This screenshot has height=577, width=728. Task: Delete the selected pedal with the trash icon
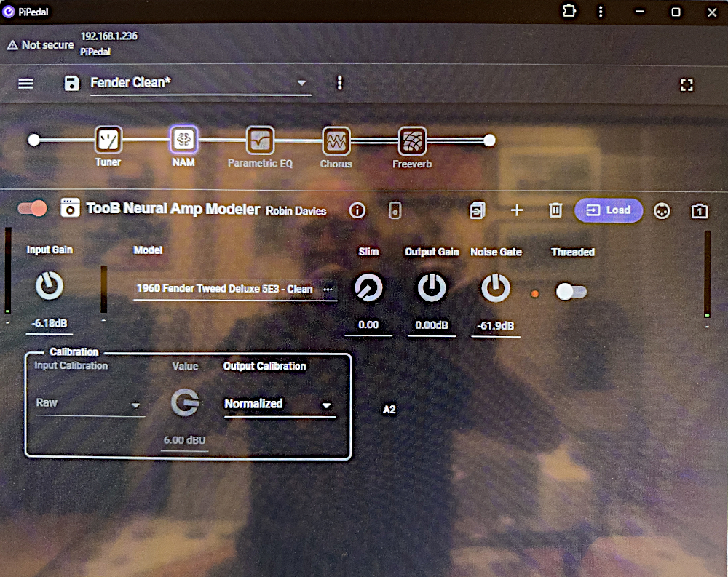click(555, 210)
